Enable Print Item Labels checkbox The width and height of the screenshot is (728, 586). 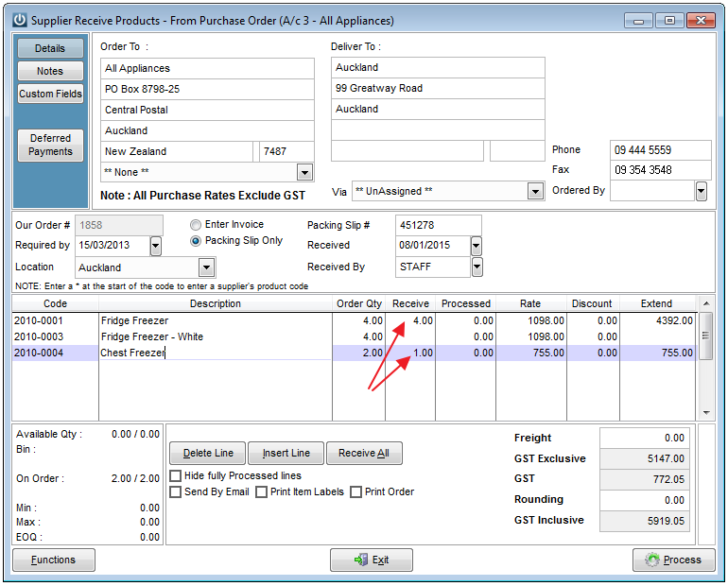261,491
